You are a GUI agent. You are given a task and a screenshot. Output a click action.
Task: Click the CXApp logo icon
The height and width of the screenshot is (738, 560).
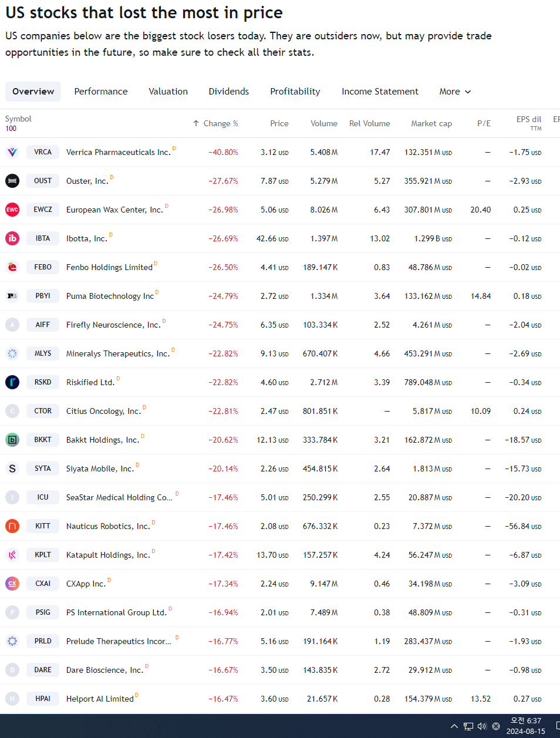(x=12, y=584)
